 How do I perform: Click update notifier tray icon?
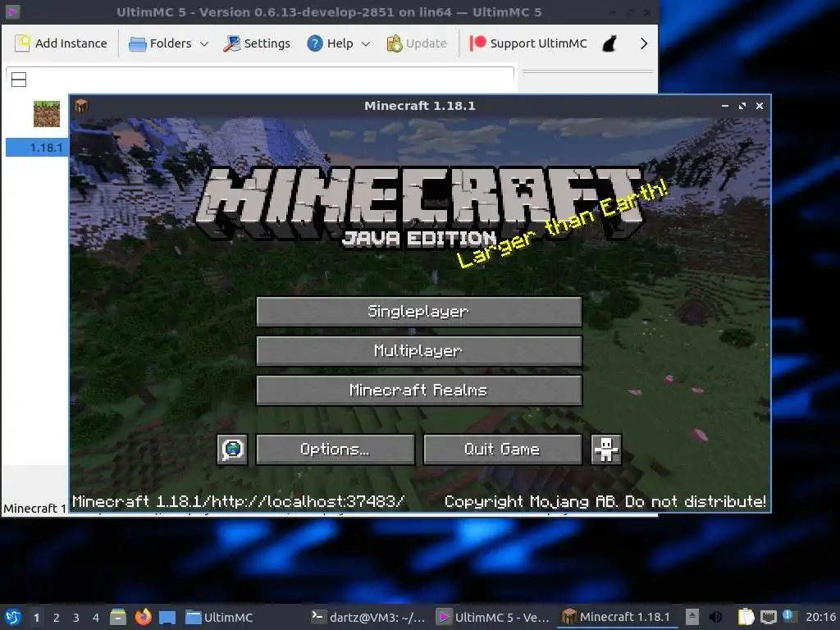[788, 615]
